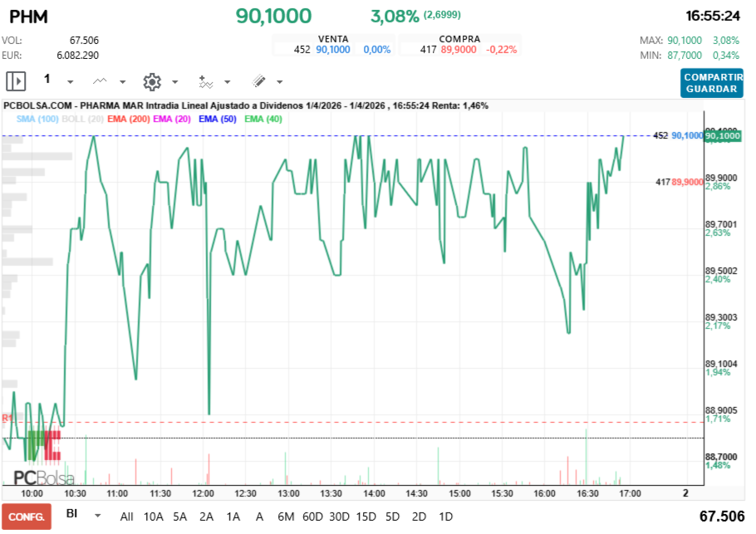Select the 1D time range
Viewport: 756px width, 534px height.
coord(445,517)
